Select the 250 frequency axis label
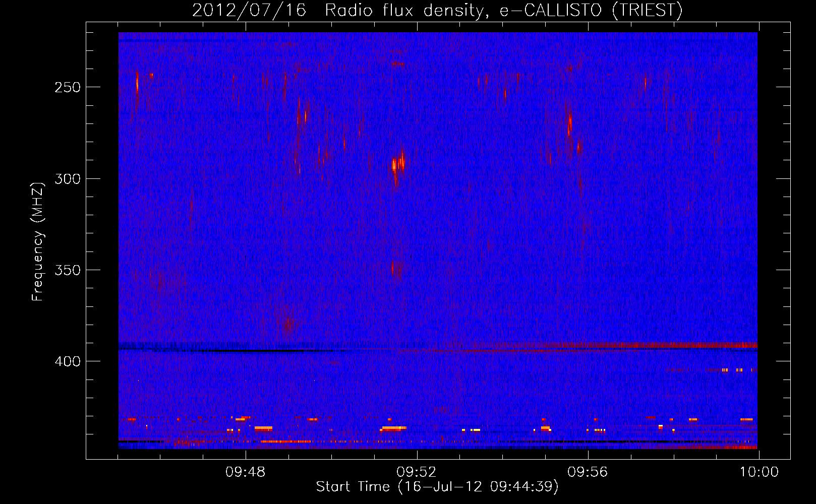 (68, 87)
